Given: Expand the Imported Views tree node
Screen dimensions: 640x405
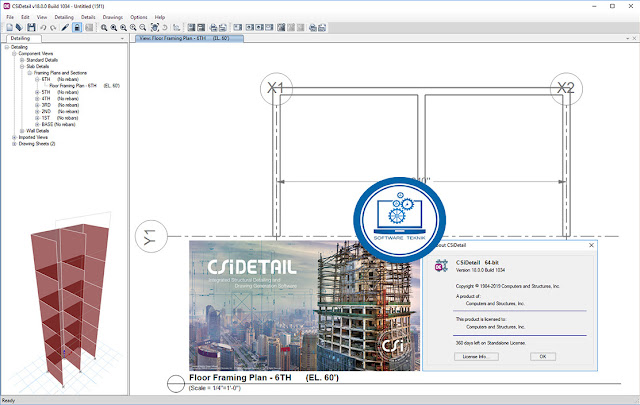Looking at the screenshot, I should coord(14,138).
